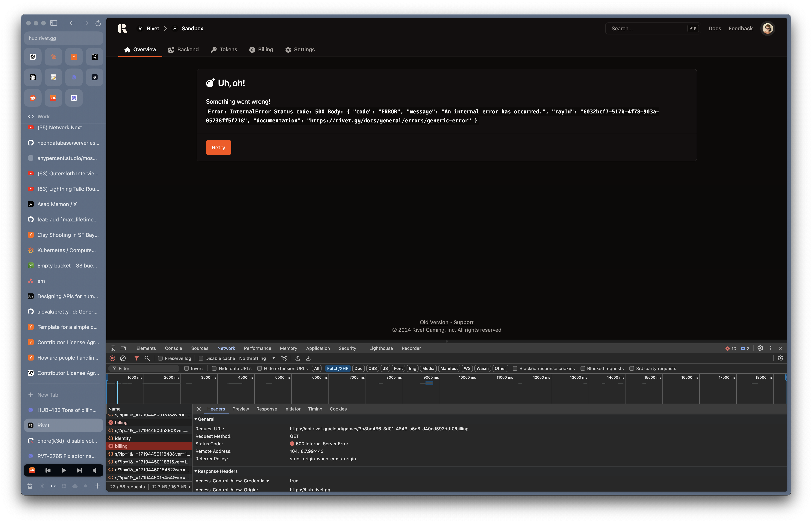812x523 pixels.
Task: Open the No throttling dropdown
Action: click(x=257, y=359)
